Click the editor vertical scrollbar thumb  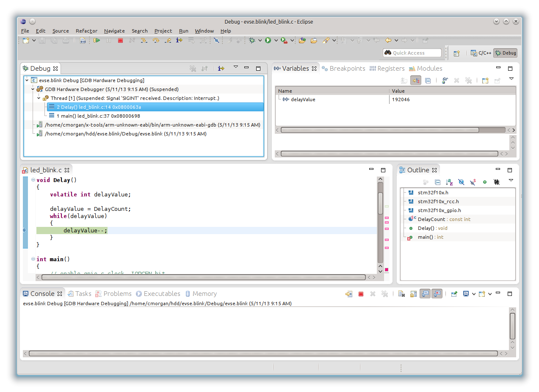(x=380, y=204)
